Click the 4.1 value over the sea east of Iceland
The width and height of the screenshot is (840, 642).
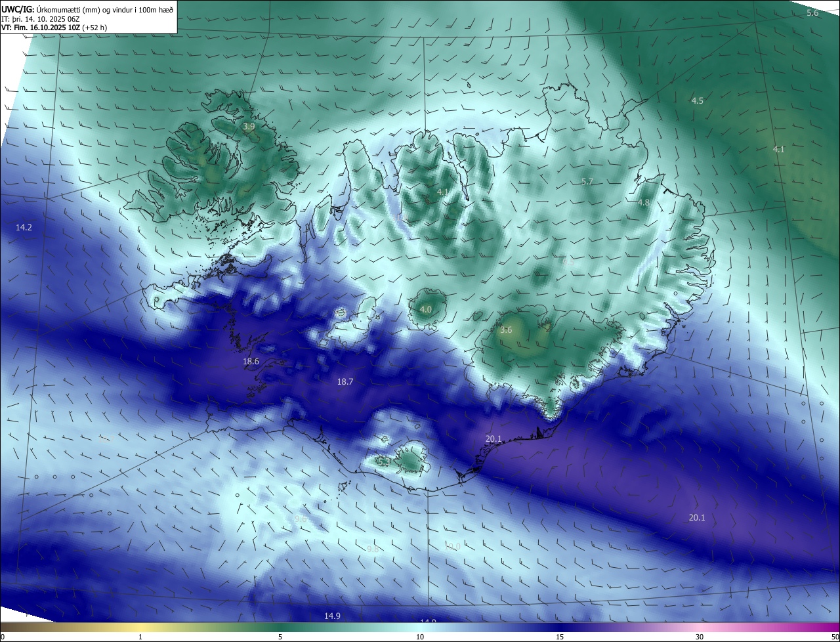pyautogui.click(x=778, y=150)
